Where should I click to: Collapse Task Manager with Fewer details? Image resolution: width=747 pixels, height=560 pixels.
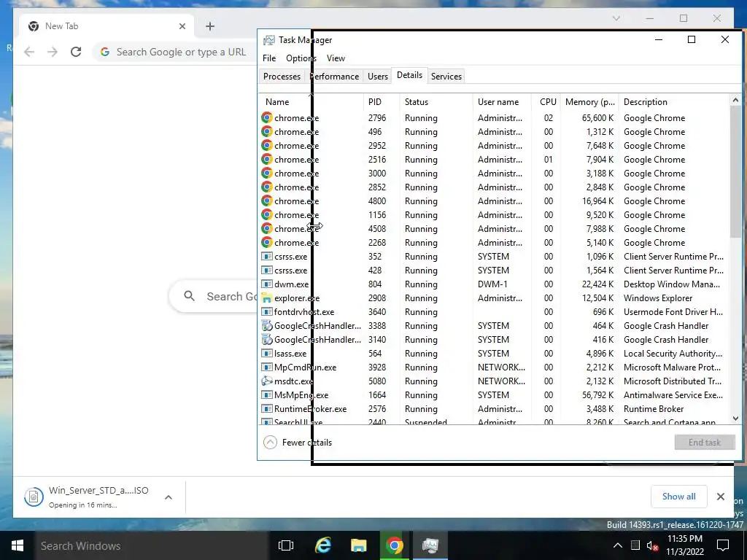pyautogui.click(x=298, y=443)
